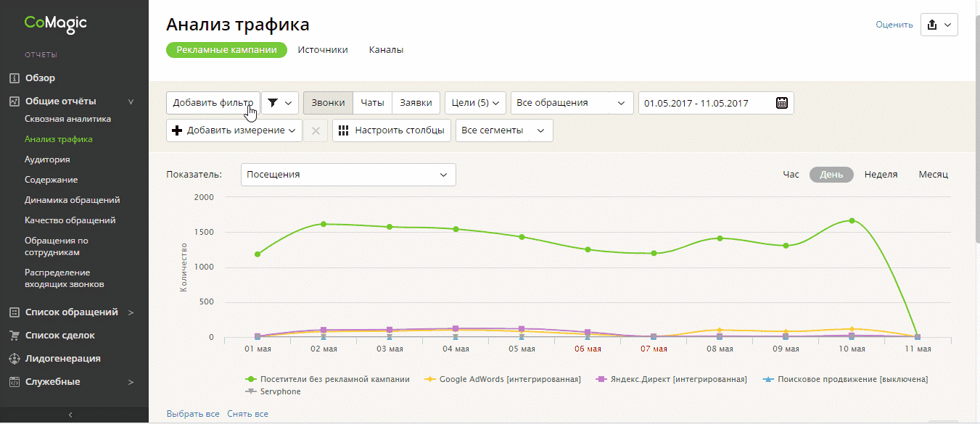Click the Лидогенерация sidebar icon
The width and height of the screenshot is (980, 424).
tap(14, 359)
